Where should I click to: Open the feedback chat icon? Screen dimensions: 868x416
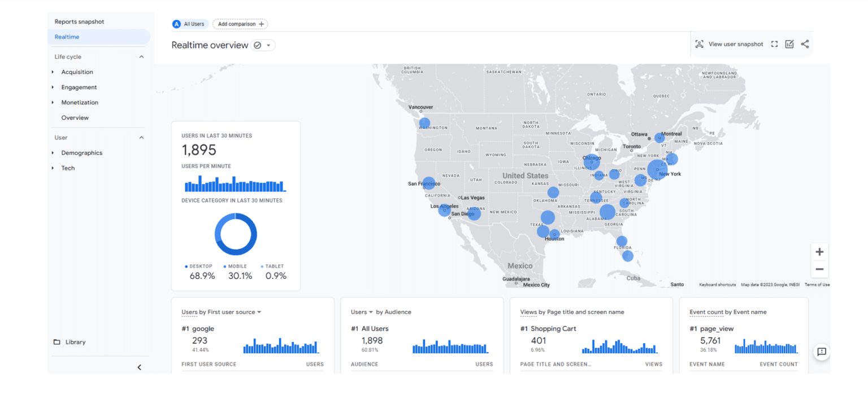click(822, 352)
